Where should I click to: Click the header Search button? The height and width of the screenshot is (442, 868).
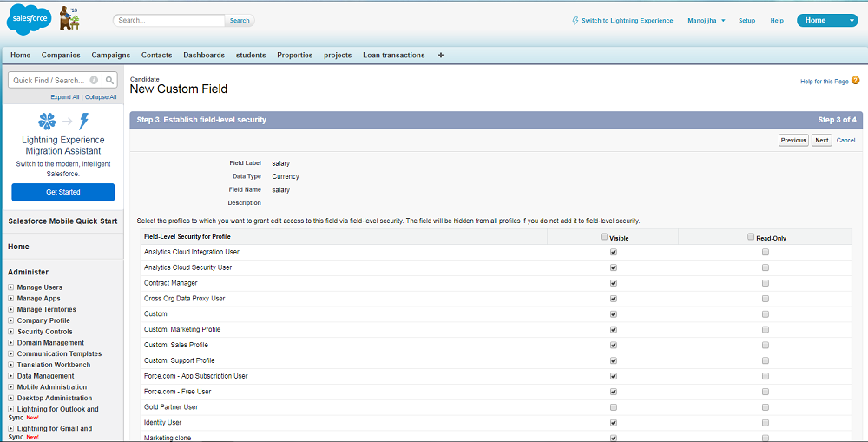[240, 21]
